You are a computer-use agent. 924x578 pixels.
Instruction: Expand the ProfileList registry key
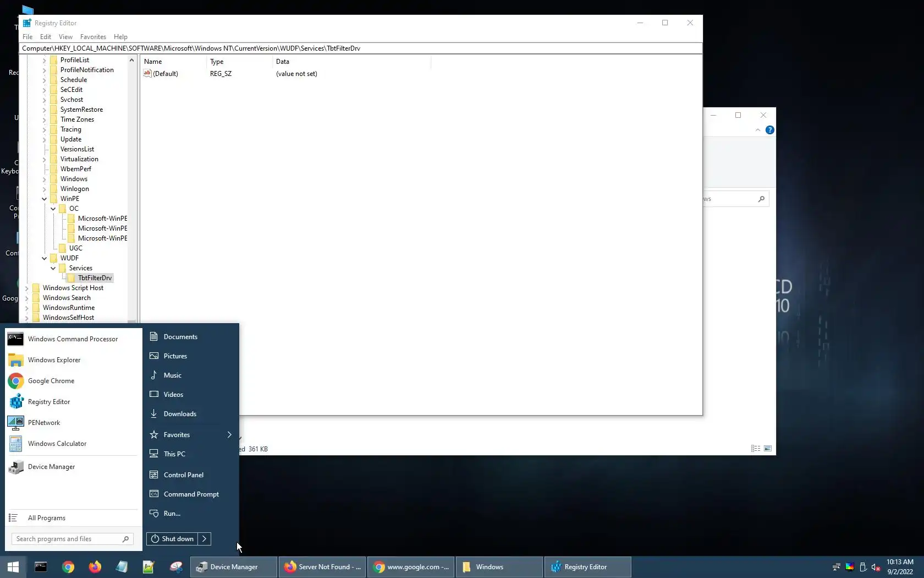[45, 60]
